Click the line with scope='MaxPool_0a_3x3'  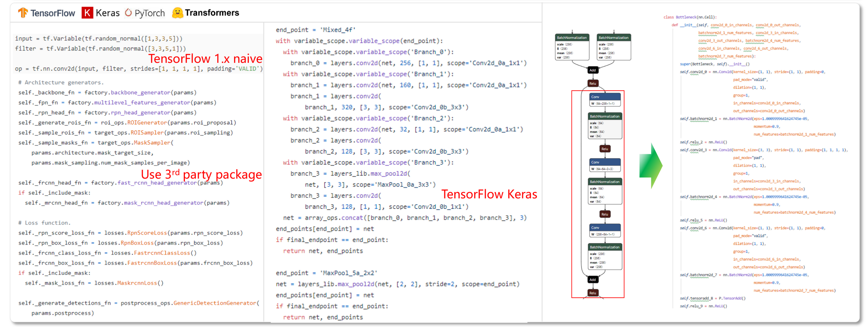[370, 185]
